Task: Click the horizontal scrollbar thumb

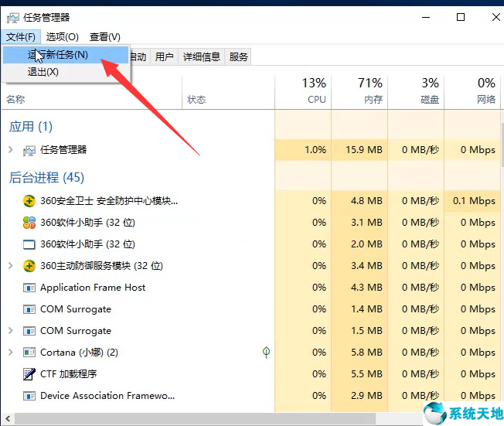Action: point(195,419)
